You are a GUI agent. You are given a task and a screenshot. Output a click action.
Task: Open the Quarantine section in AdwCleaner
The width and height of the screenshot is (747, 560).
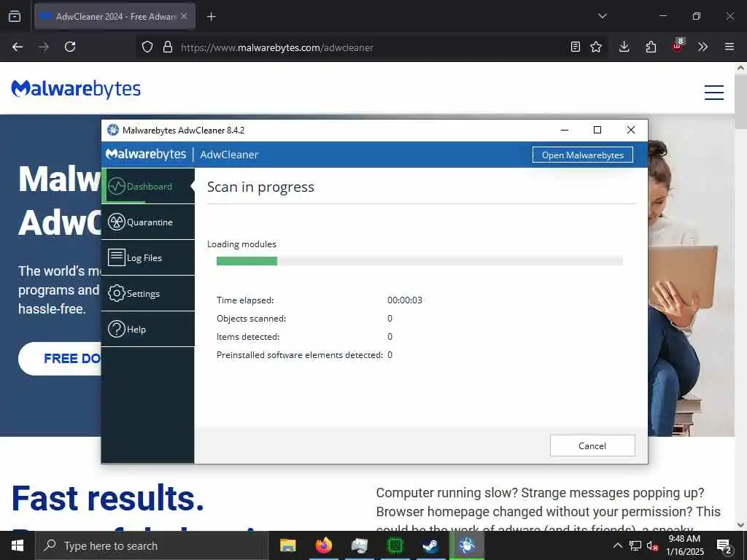coord(147,222)
